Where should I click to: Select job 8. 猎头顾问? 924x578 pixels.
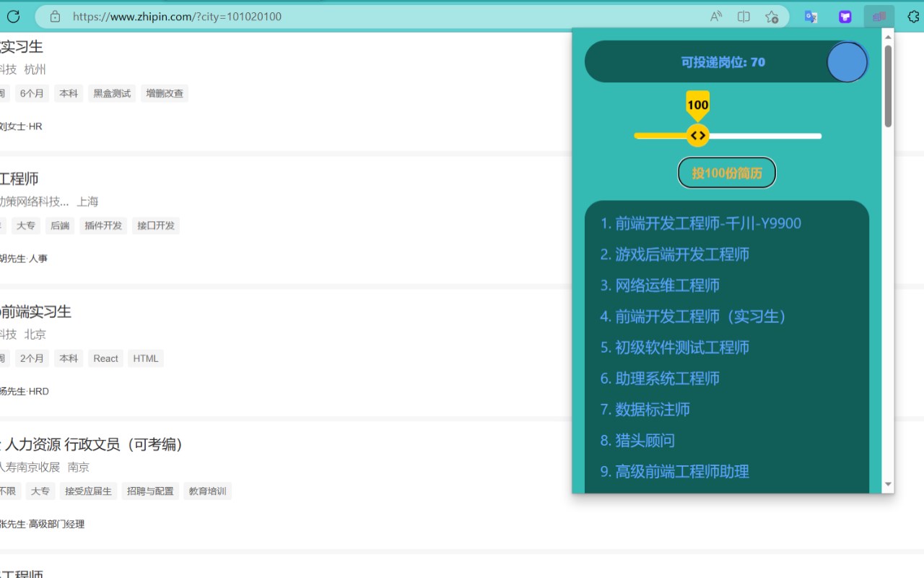tap(637, 441)
